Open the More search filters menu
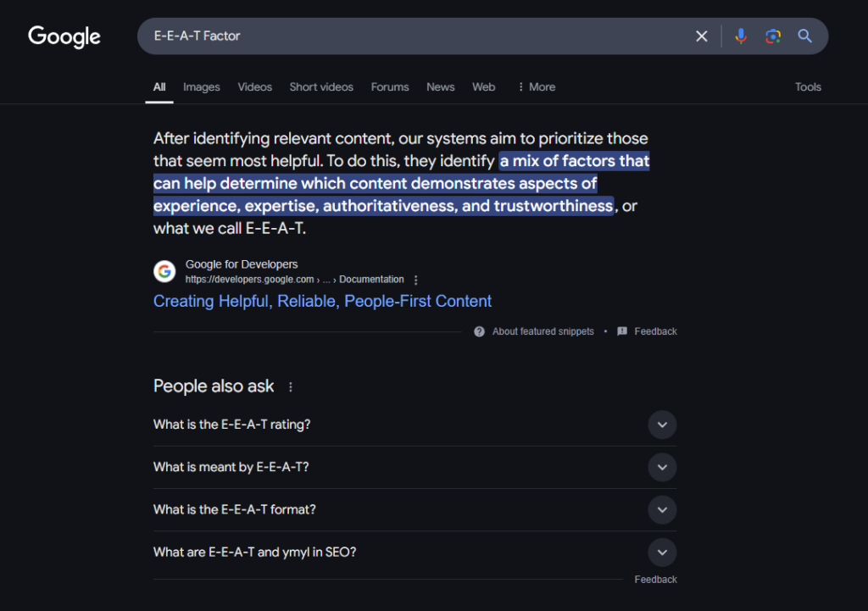 tap(537, 87)
